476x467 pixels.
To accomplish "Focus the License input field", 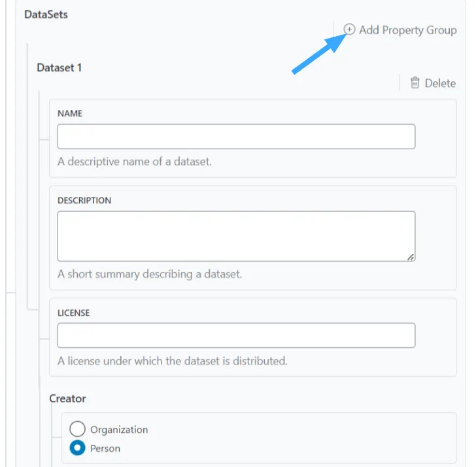I will (236, 336).
